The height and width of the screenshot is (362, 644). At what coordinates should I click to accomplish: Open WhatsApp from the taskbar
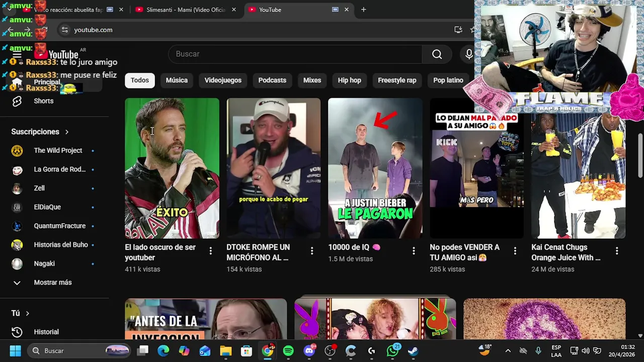[x=392, y=351]
